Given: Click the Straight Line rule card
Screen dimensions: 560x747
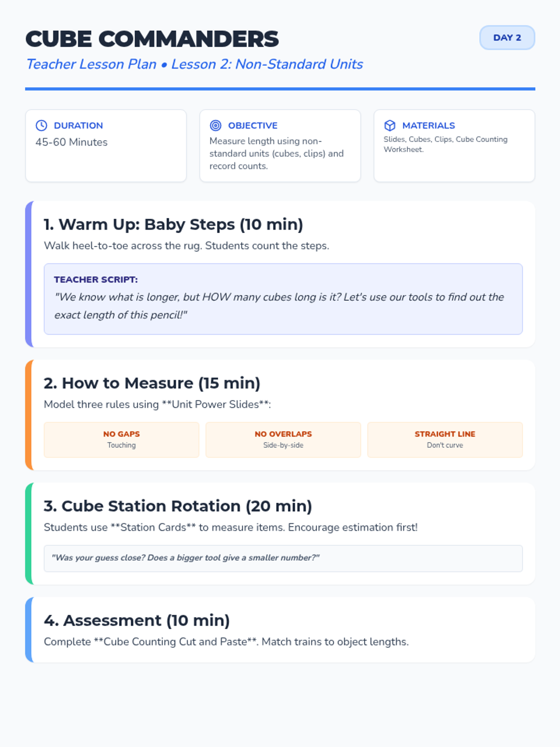Looking at the screenshot, I should pyautogui.click(x=445, y=439).
